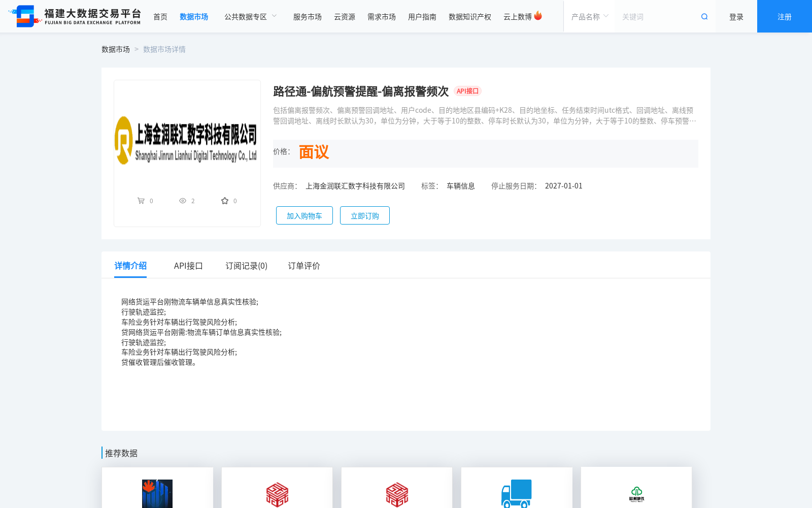Click the Fujian Big Data Exchange Platform logo

[75, 16]
